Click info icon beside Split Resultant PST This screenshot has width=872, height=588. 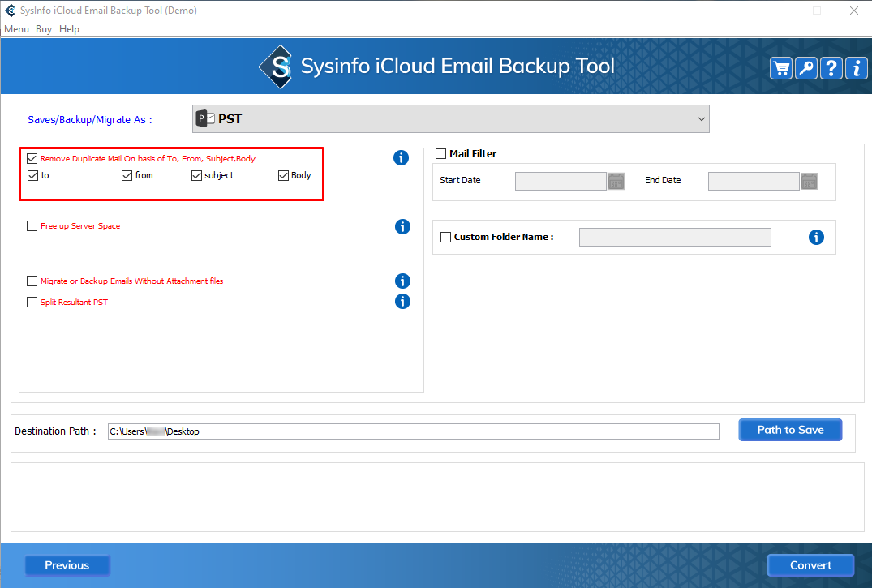[x=402, y=302]
